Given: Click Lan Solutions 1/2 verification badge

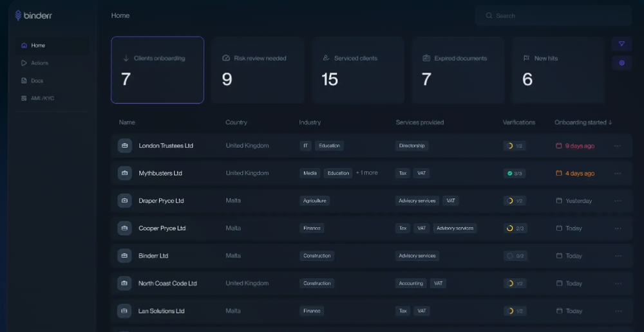Looking at the screenshot, I should (x=515, y=311).
